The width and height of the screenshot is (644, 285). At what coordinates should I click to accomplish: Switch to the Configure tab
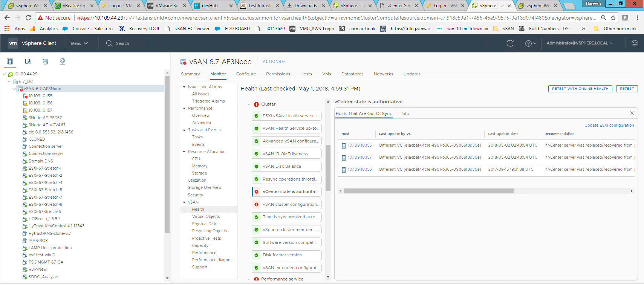[x=246, y=74]
